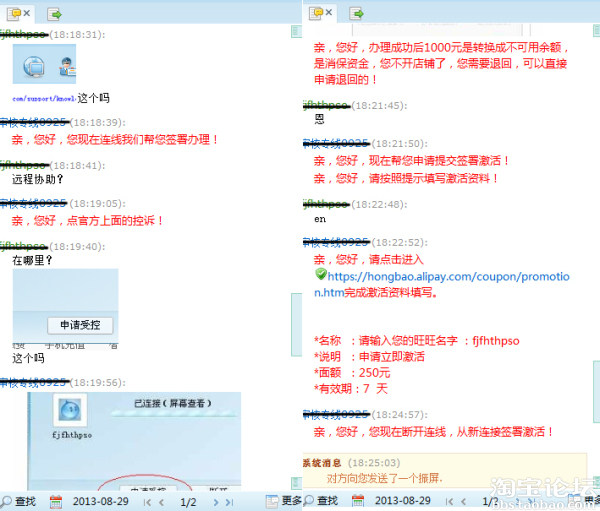Click the 系统消息 (18:25:03) header
This screenshot has width=600, height=511.
(351, 463)
